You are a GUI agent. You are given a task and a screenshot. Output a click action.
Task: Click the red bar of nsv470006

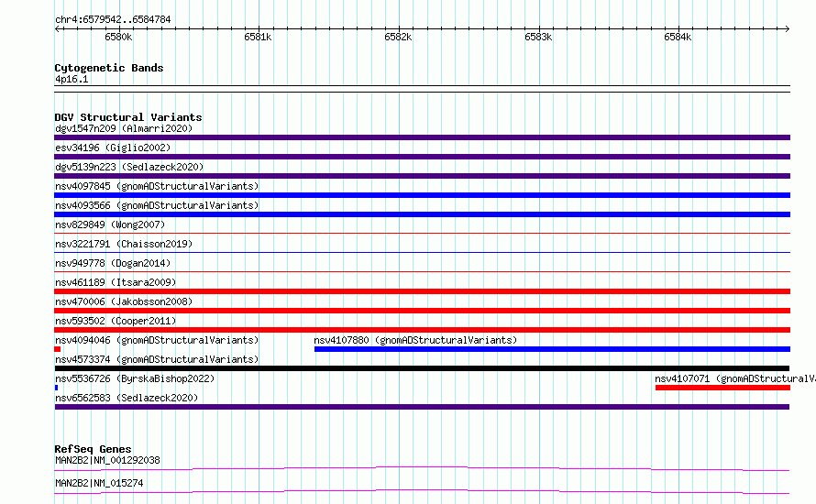point(422,311)
